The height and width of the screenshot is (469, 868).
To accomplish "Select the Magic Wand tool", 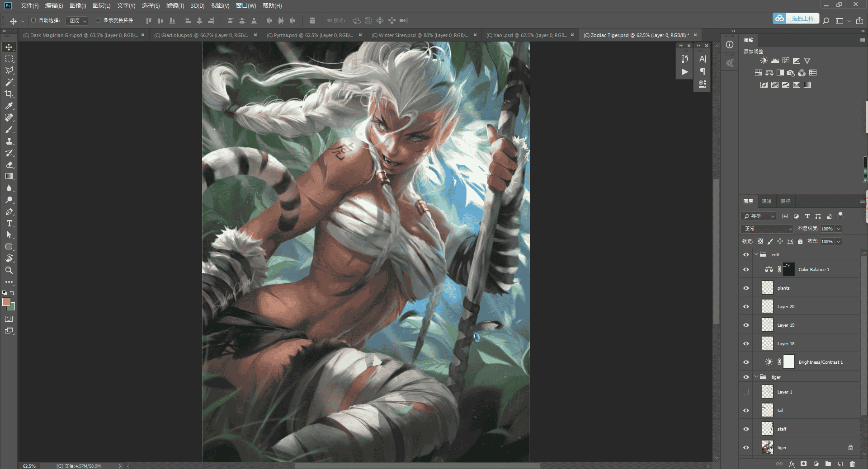I will [x=9, y=82].
